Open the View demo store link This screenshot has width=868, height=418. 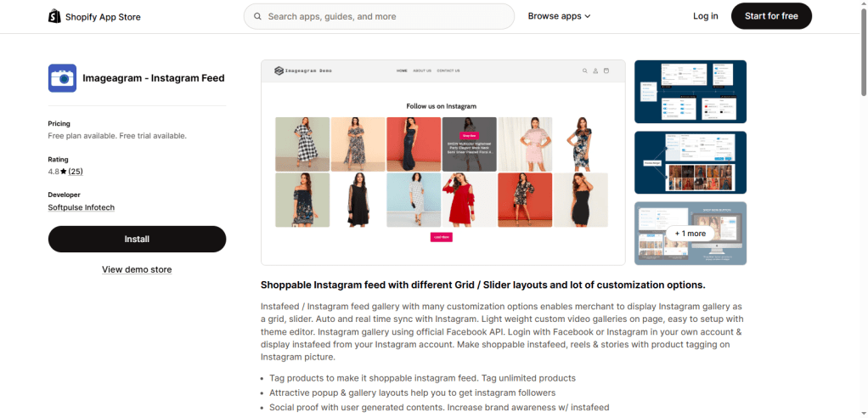click(137, 269)
